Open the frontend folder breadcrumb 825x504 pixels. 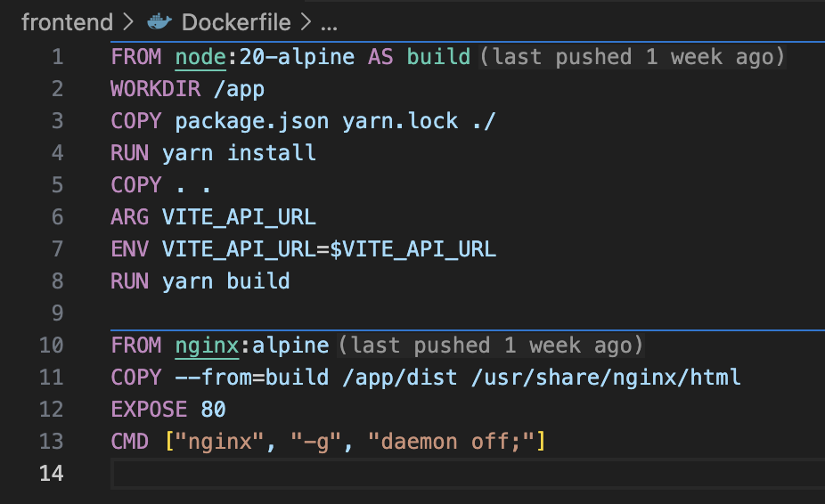click(67, 21)
